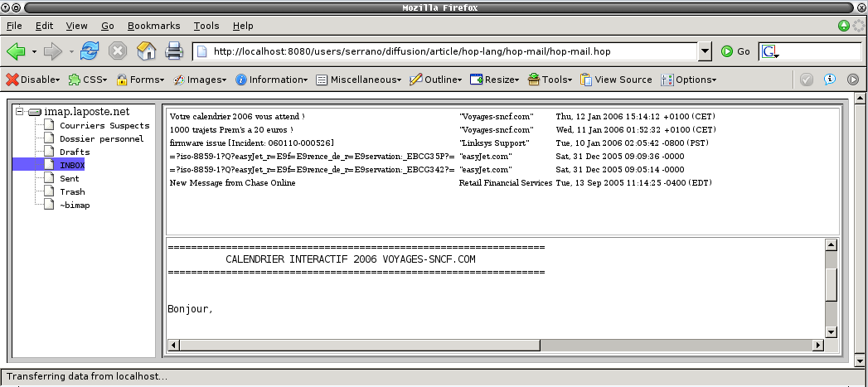Open the address bar history dropdown arrow

(704, 51)
